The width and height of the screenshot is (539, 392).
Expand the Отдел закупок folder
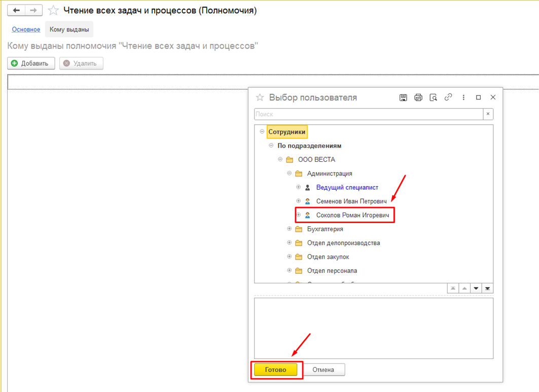(x=290, y=257)
